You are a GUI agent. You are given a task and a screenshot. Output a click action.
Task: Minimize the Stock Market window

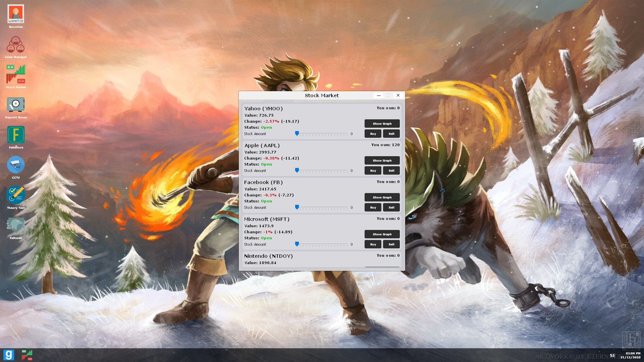click(x=379, y=96)
